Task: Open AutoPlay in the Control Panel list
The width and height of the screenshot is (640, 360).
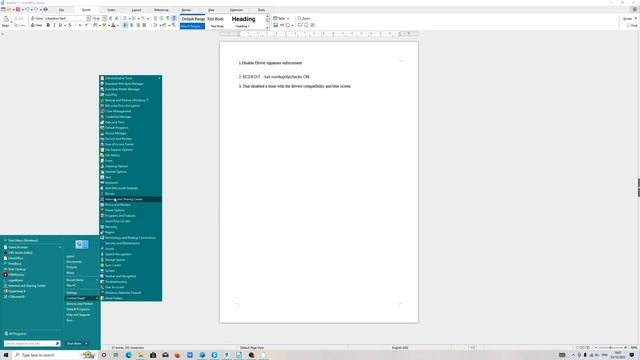Action: 131,95
